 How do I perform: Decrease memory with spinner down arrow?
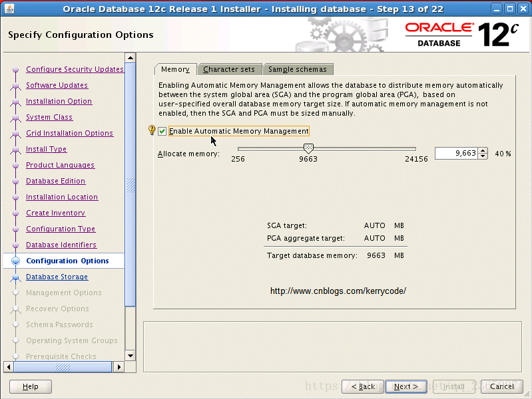483,156
